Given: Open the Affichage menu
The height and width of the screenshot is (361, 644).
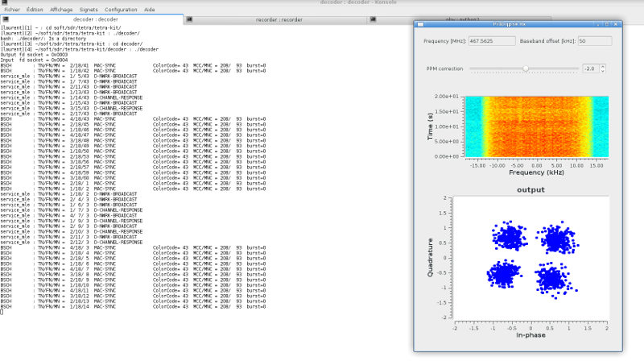Looking at the screenshot, I should [x=61, y=10].
